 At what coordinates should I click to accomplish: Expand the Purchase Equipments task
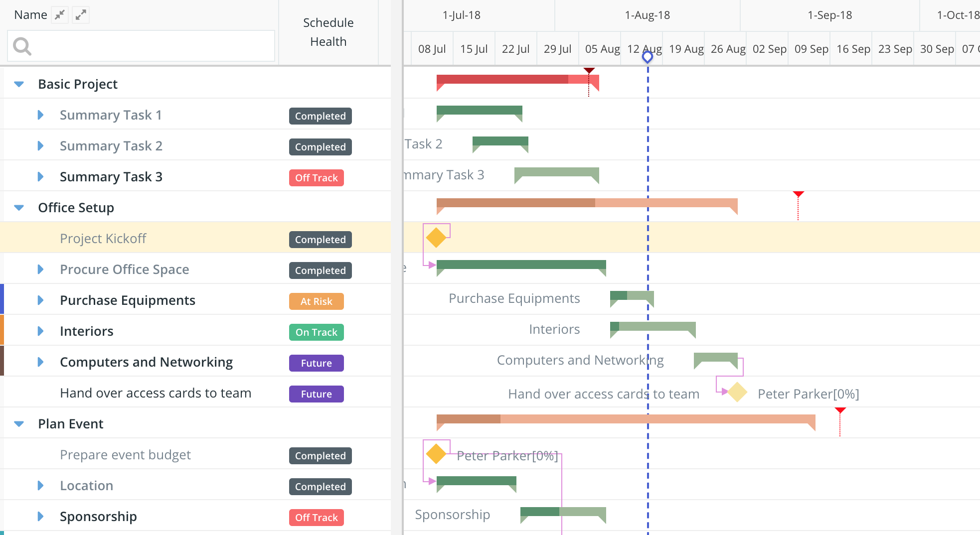[x=41, y=300]
